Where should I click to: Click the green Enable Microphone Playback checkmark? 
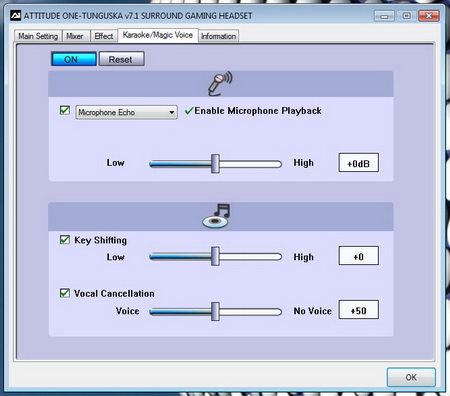189,110
